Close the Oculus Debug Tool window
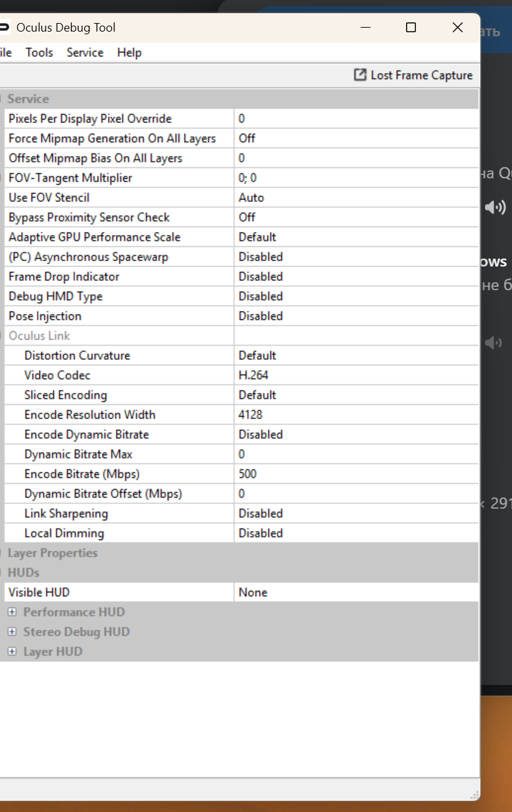Screen dimensions: 512x812 pyautogui.click(x=458, y=28)
